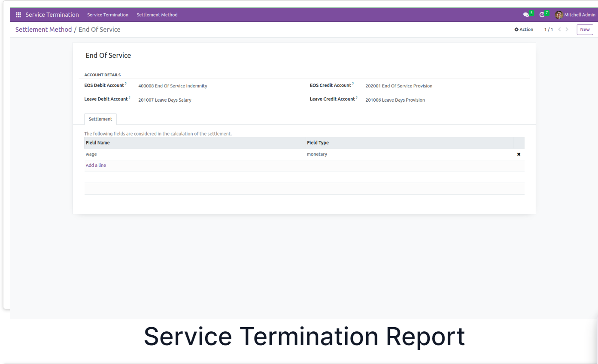The width and height of the screenshot is (598, 364).
Task: Click the 1 / 1 pager counter
Action: tap(549, 30)
